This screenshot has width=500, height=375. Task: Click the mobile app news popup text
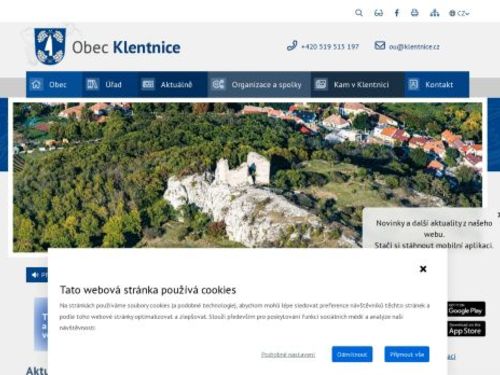434,234
